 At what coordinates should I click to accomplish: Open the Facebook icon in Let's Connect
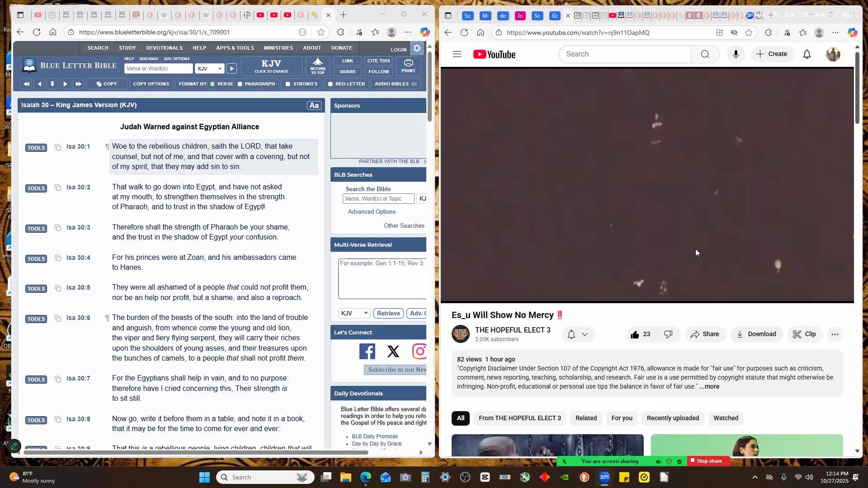367,351
